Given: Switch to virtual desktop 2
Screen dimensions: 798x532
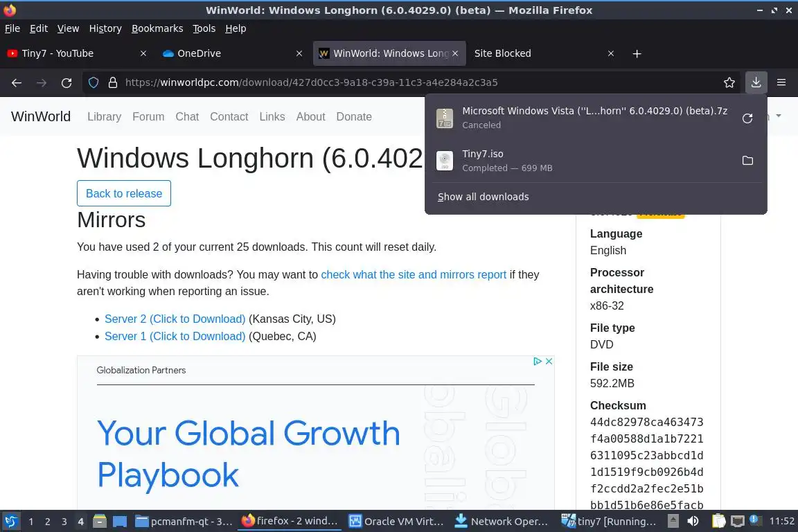Looking at the screenshot, I should point(47,522).
